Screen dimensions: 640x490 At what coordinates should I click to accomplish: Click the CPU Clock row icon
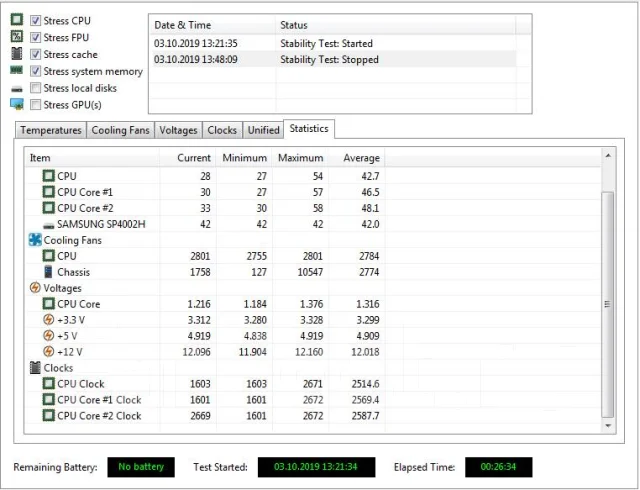pyautogui.click(x=49, y=383)
